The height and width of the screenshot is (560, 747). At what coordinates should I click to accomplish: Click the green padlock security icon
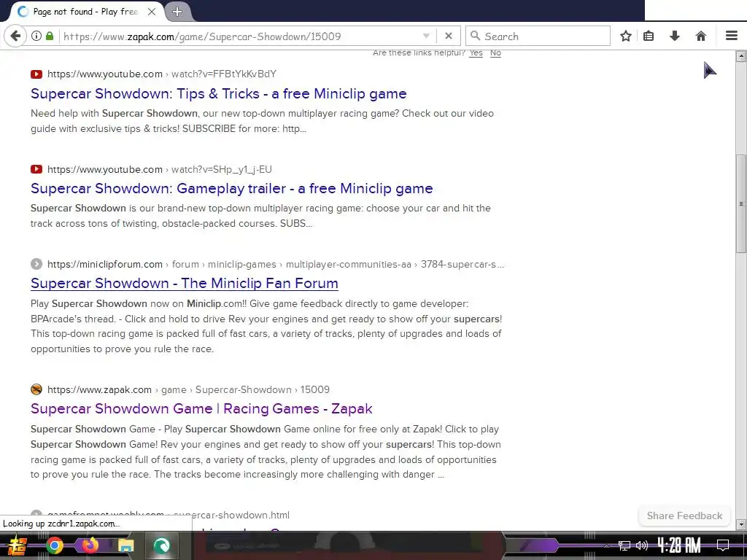tap(50, 36)
